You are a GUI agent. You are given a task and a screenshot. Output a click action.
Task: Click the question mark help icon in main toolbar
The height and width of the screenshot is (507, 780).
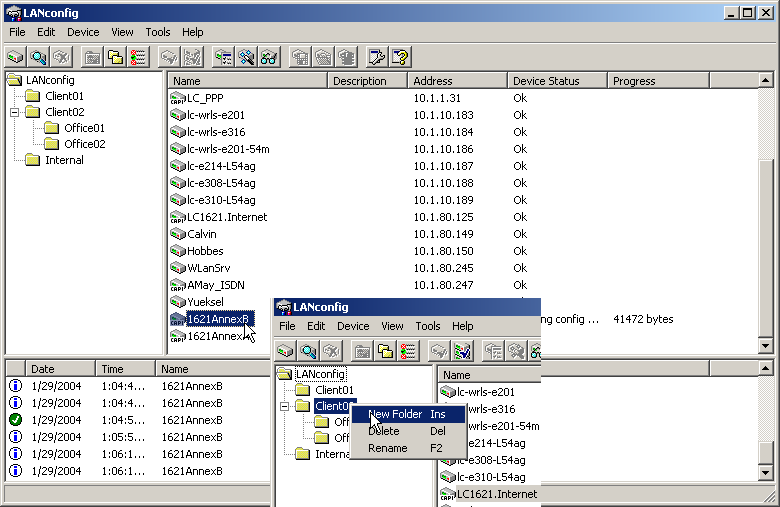point(401,57)
